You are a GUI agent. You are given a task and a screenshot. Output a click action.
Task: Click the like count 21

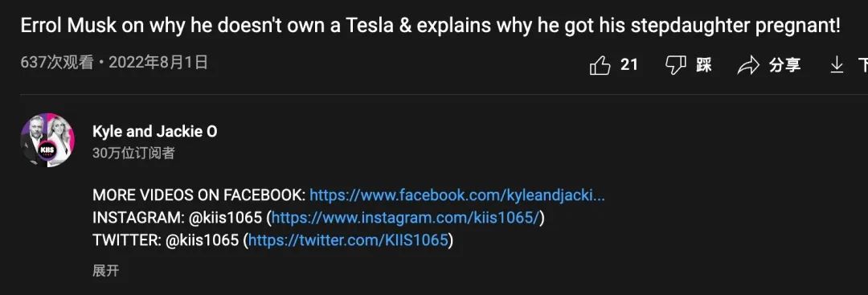point(629,65)
